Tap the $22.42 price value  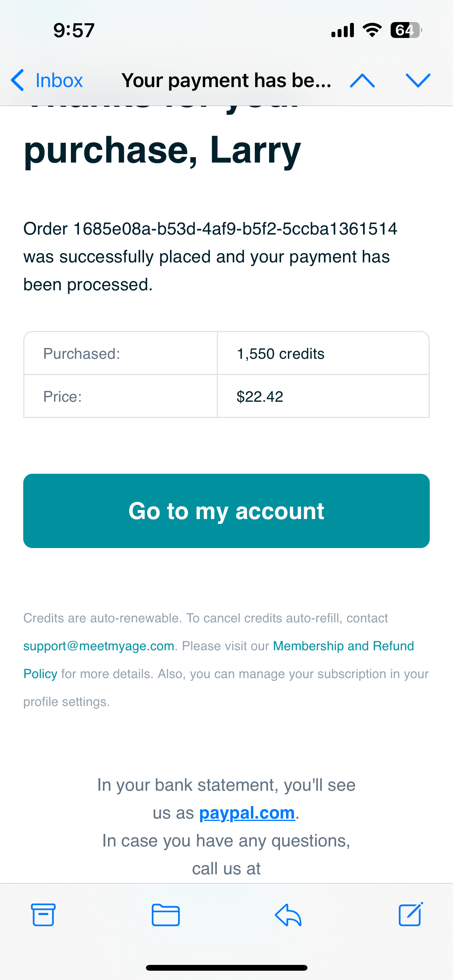[260, 397]
